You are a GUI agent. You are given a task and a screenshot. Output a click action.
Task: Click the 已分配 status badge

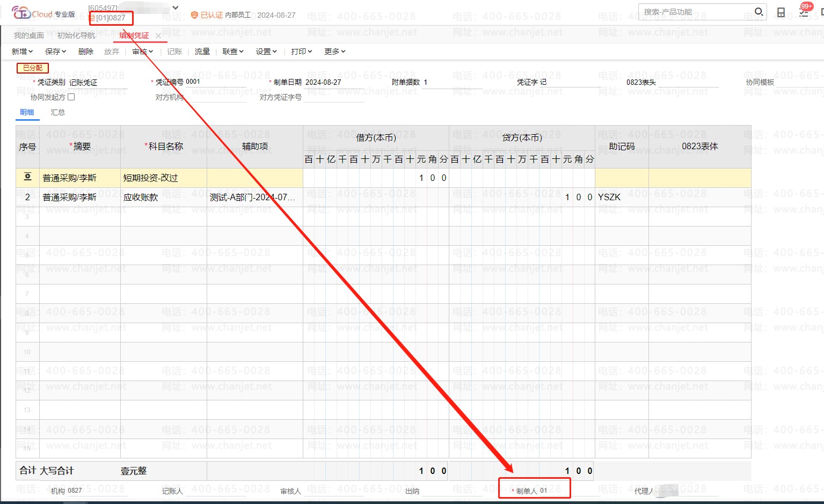[33, 68]
